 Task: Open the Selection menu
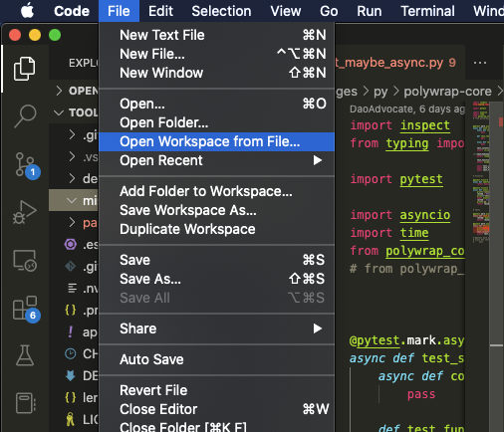[x=221, y=11]
